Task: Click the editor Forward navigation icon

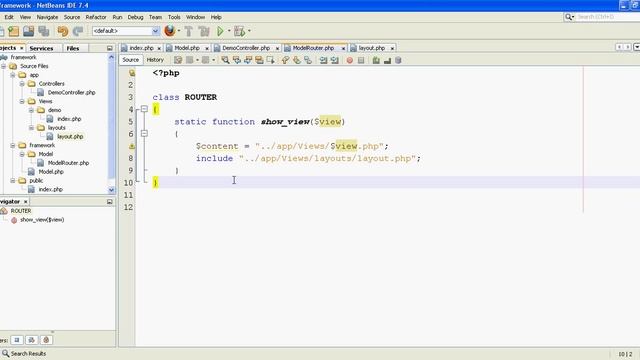Action: 206,60
